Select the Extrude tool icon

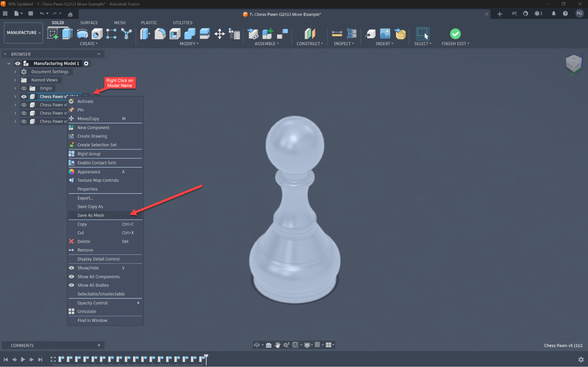pos(67,34)
